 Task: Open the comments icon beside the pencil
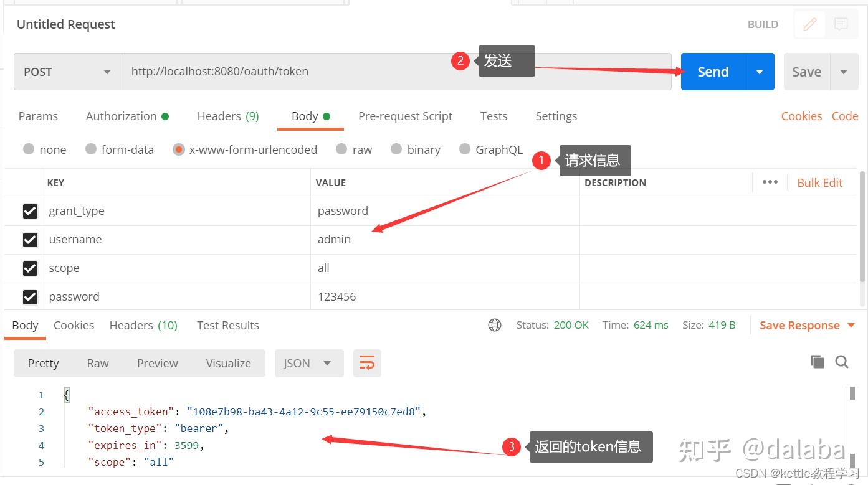pos(841,24)
